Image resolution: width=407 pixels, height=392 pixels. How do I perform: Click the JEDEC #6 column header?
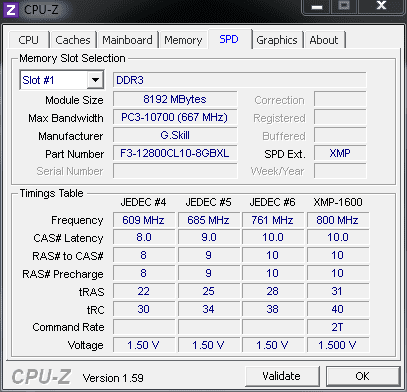[x=273, y=202]
